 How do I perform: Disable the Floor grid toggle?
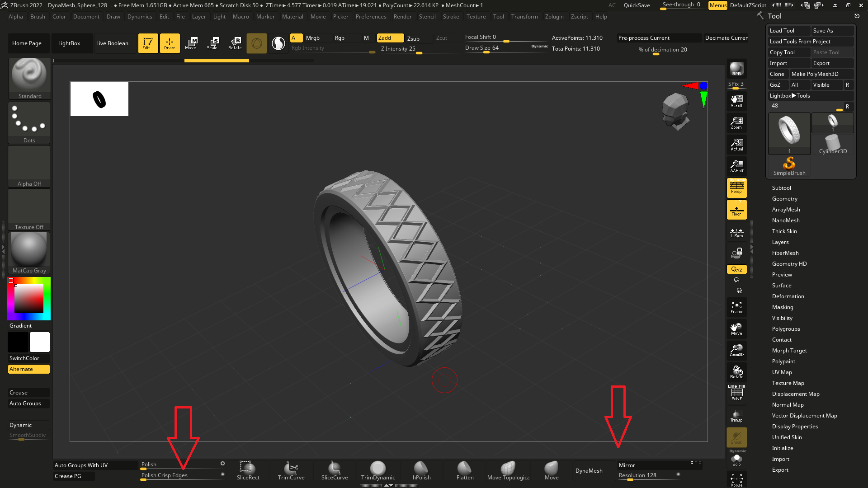pyautogui.click(x=736, y=210)
